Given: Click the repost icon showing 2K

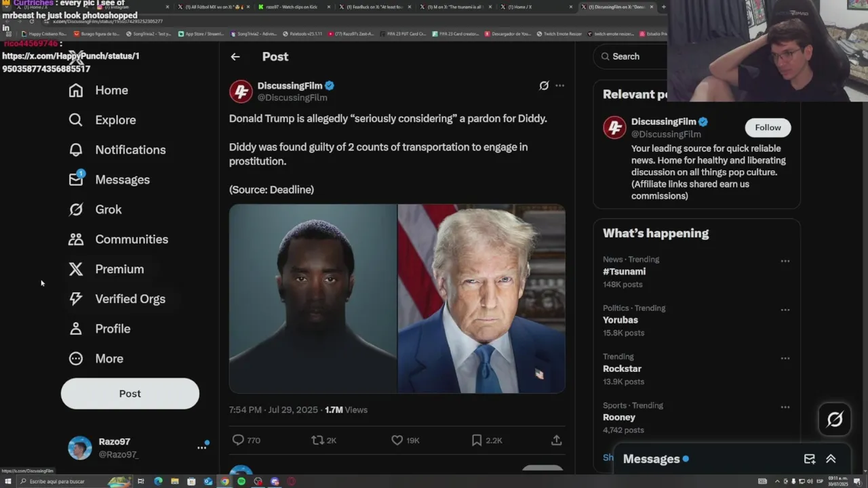Looking at the screenshot, I should [317, 440].
